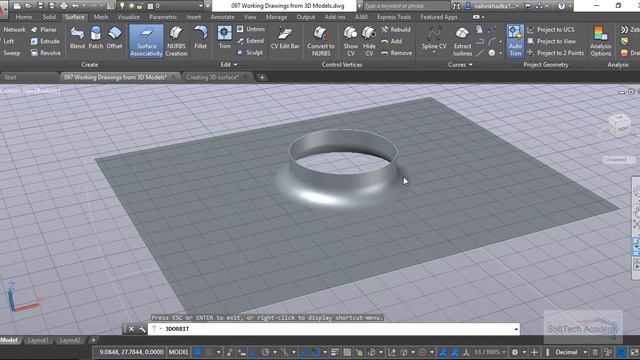Screen dimensions: 640x360
Task: Select the Revolve surface tool
Action: 46,53
